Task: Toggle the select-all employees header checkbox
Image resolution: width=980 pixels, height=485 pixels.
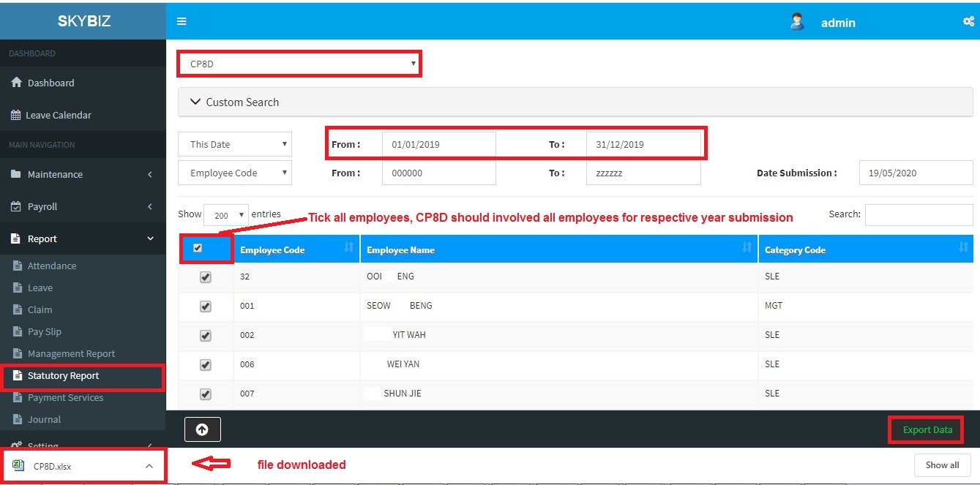Action: click(198, 249)
